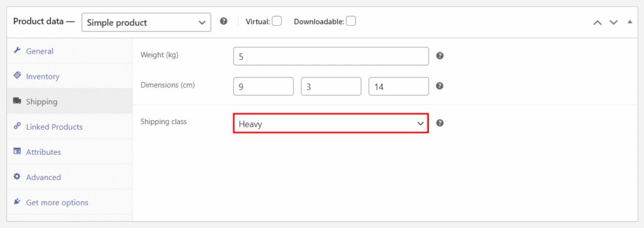This screenshot has width=644, height=228.
Task: Click the length field containing 9
Action: 264,86
